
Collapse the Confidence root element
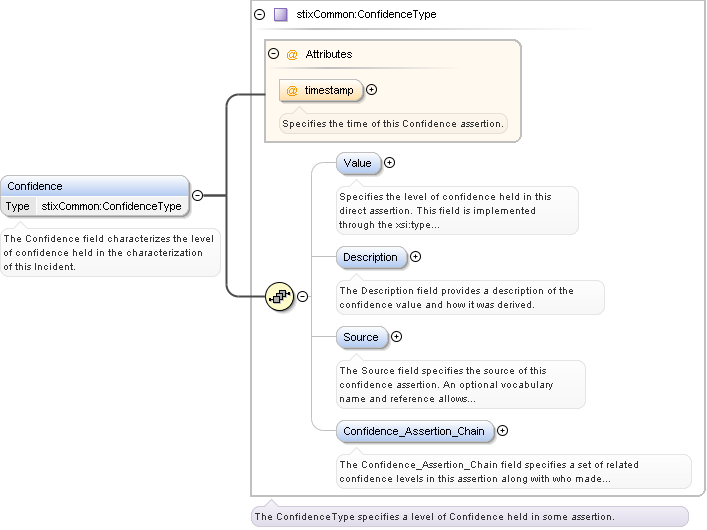198,196
